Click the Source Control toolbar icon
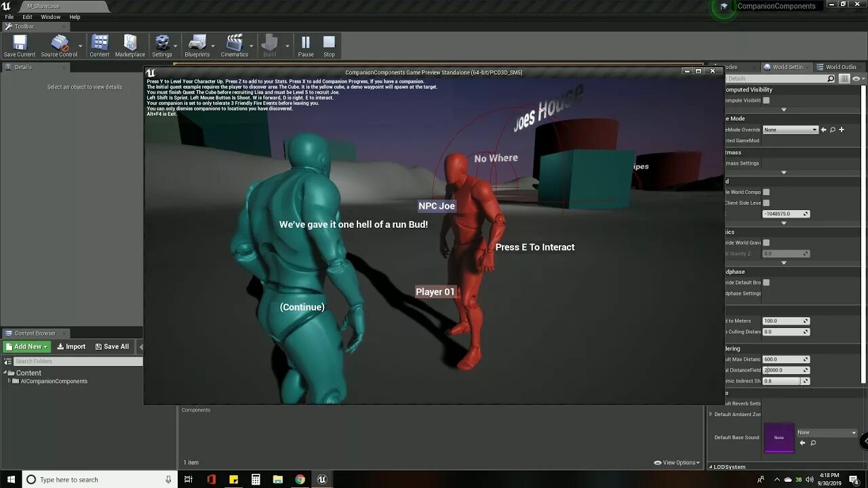Viewport: 868px width, 488px height. tap(61, 43)
